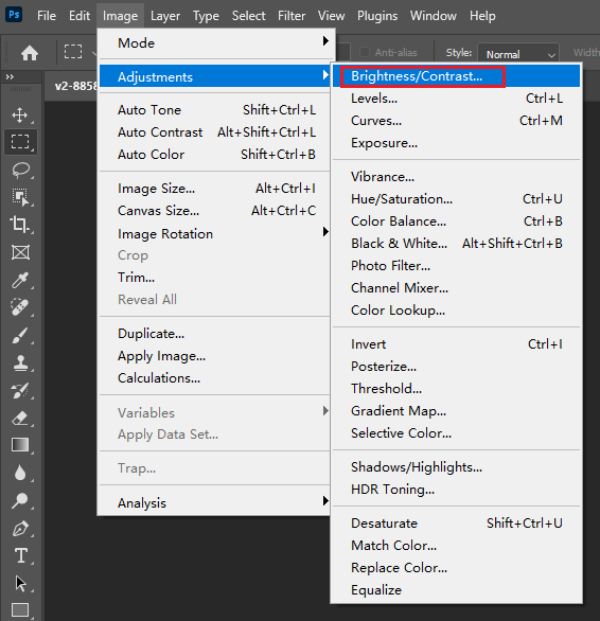The width and height of the screenshot is (600, 621).
Task: Select the Gradient tool
Action: pyautogui.click(x=20, y=445)
